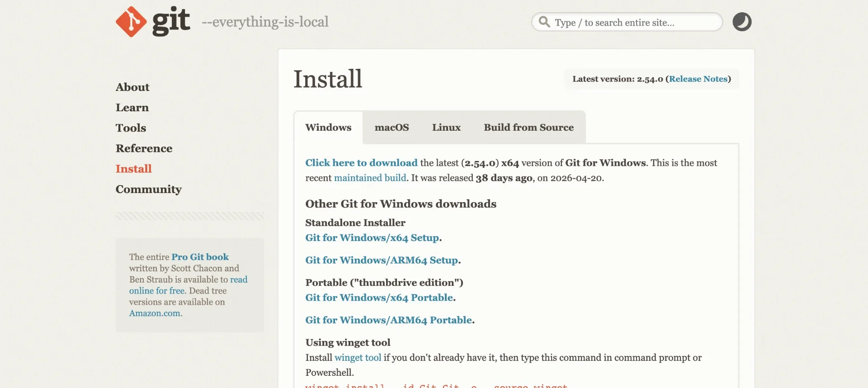This screenshot has height=388, width=868.
Task: Click the Portable ("thumbdrive edition") heading
Action: click(x=384, y=283)
